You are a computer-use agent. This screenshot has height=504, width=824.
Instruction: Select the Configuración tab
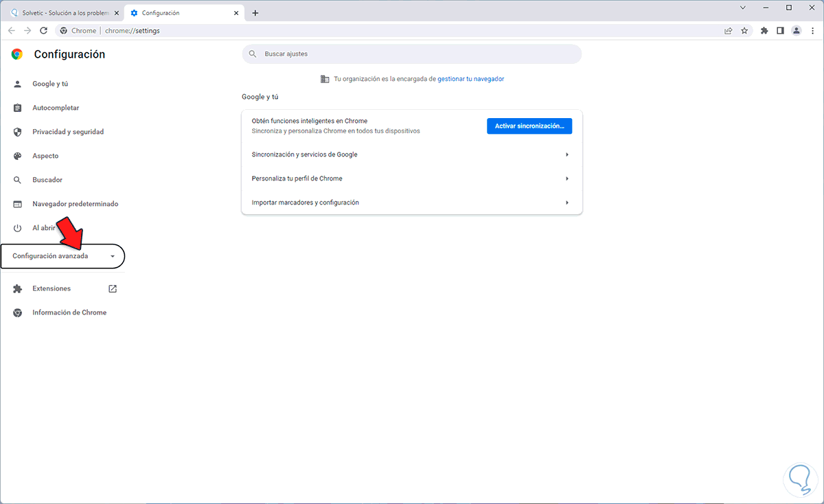pyautogui.click(x=185, y=12)
